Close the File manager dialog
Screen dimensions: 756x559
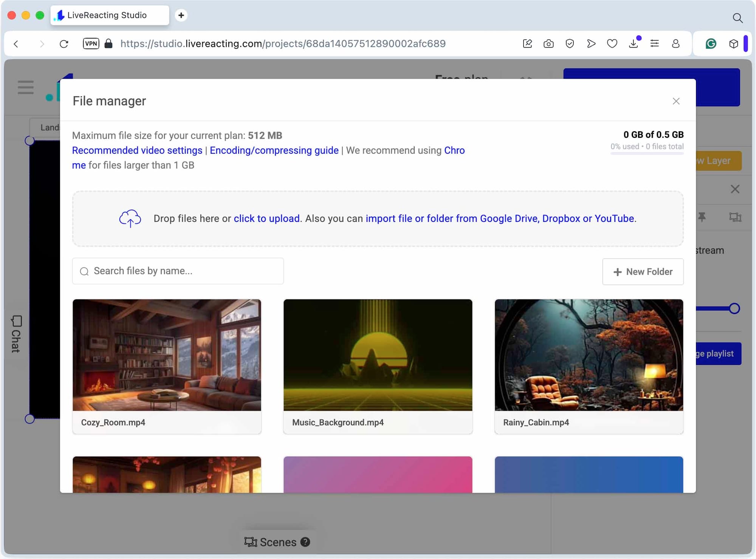tap(676, 101)
